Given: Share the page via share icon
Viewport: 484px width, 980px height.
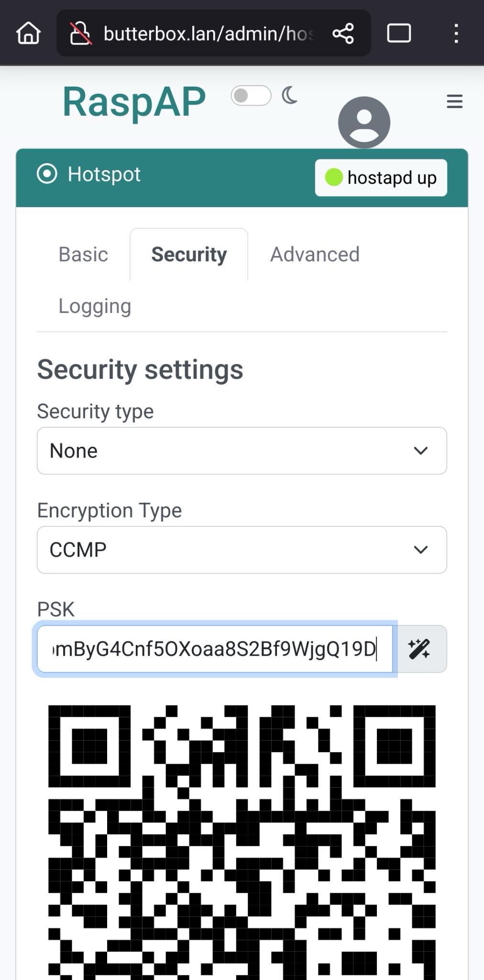Looking at the screenshot, I should [x=343, y=33].
